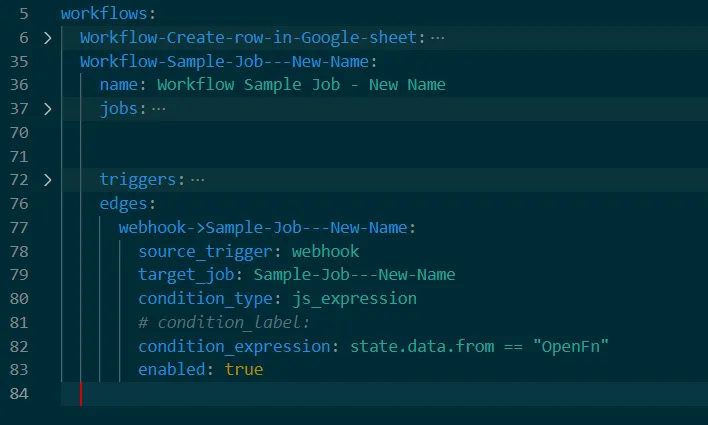Click the 'webhook' value on line 78
Viewport: 708px width, 425px height.
click(x=325, y=252)
